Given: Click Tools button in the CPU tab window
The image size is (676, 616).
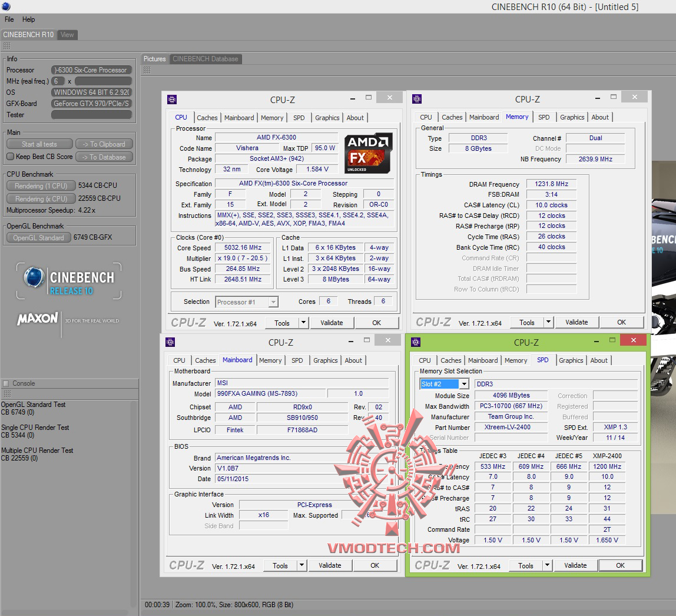Looking at the screenshot, I should coord(282,323).
